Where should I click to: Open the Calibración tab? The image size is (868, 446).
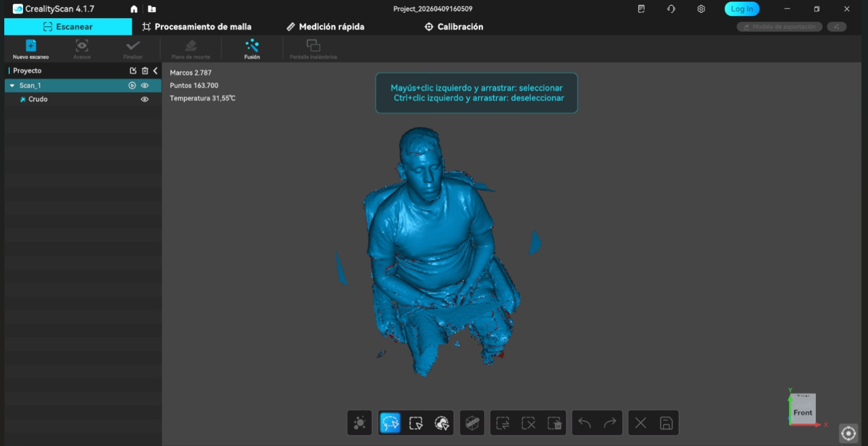tap(454, 27)
